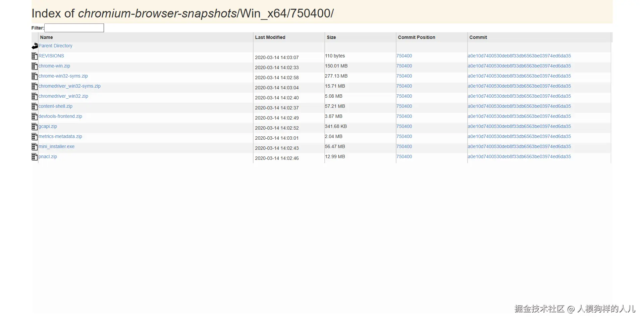The height and width of the screenshot is (322, 644).
Task: Open the commit hash link in mini_installer.exe row
Action: pos(519,146)
